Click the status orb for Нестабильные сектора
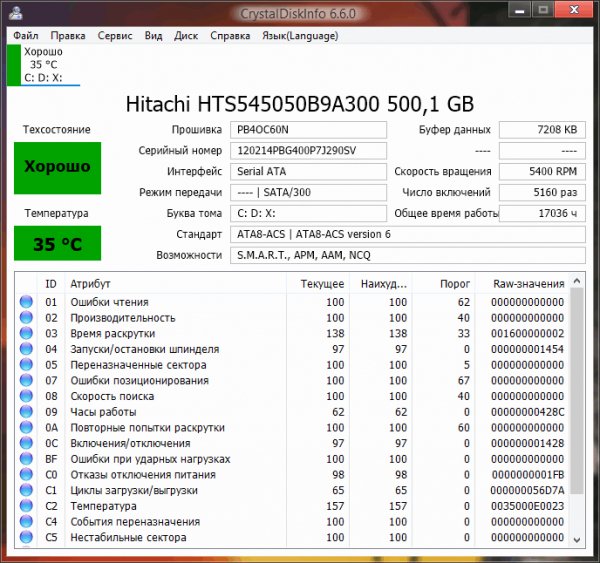The width and height of the screenshot is (600, 563). pos(26,537)
